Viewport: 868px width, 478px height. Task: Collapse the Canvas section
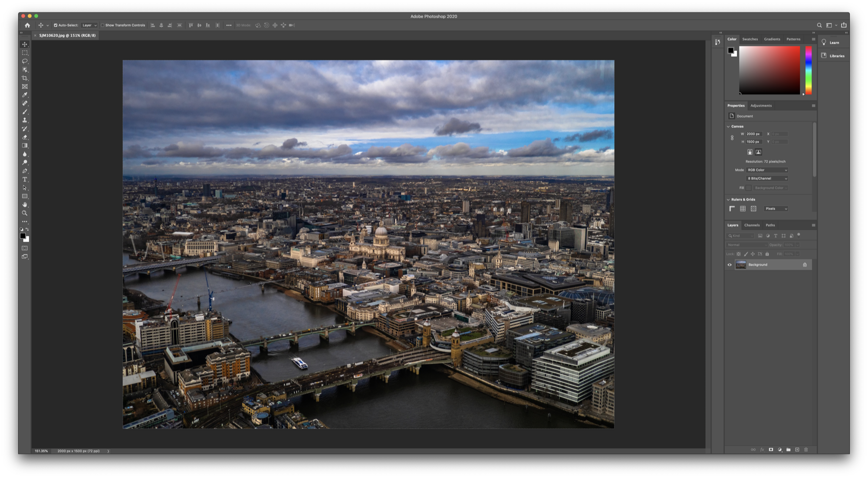729,126
